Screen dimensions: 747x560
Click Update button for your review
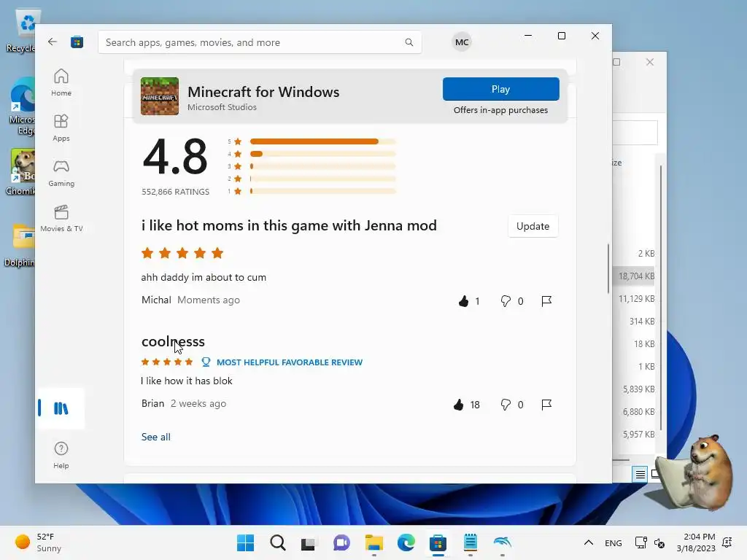point(533,226)
